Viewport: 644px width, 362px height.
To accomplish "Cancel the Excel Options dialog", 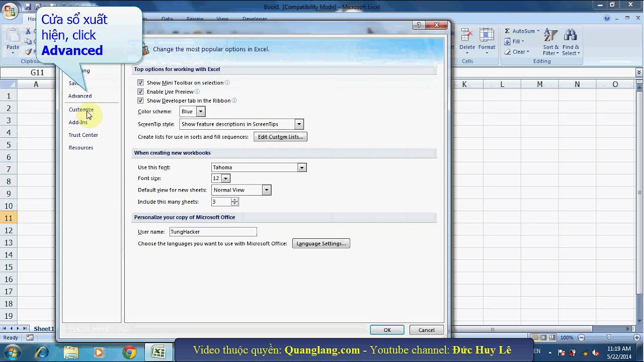I will tap(426, 330).
